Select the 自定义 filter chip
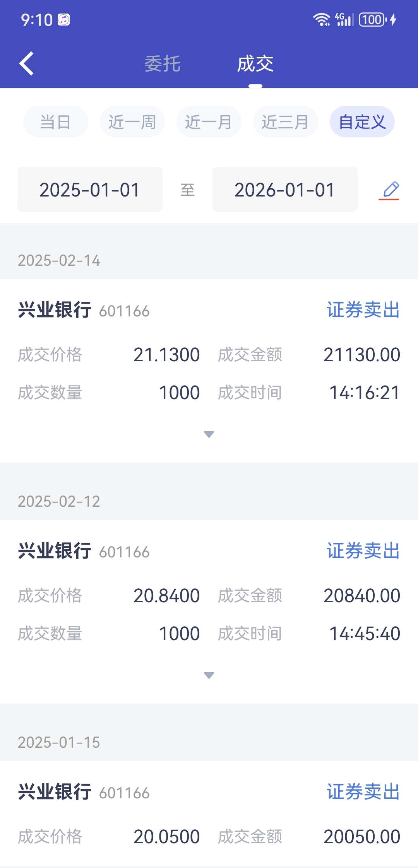Image resolution: width=418 pixels, height=868 pixels. (362, 122)
